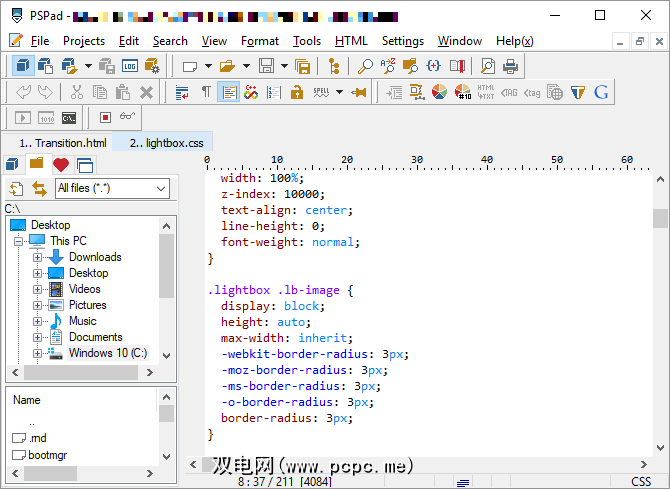Expand the Downloads folder tree node
Viewport: 670px width, 489px height.
[x=38, y=257]
